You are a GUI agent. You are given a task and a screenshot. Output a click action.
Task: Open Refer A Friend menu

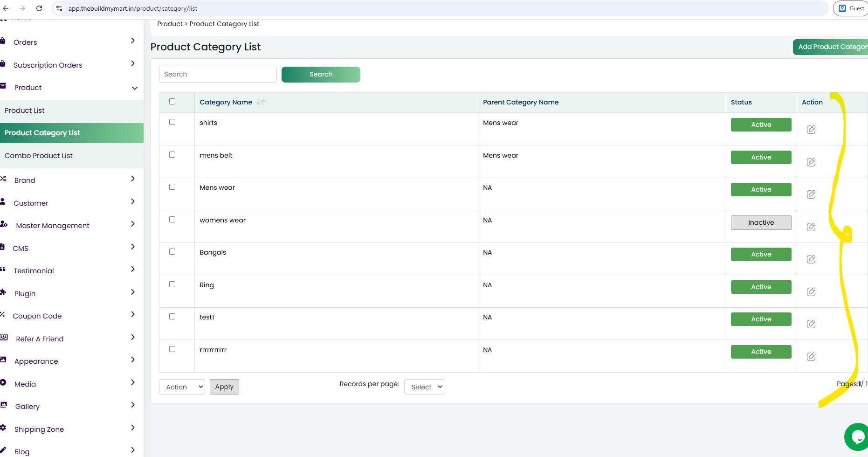[40, 339]
